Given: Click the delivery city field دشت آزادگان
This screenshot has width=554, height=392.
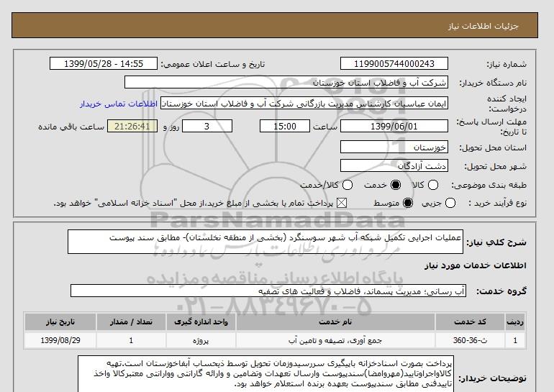Looking at the screenshot, I should tap(394, 165).
